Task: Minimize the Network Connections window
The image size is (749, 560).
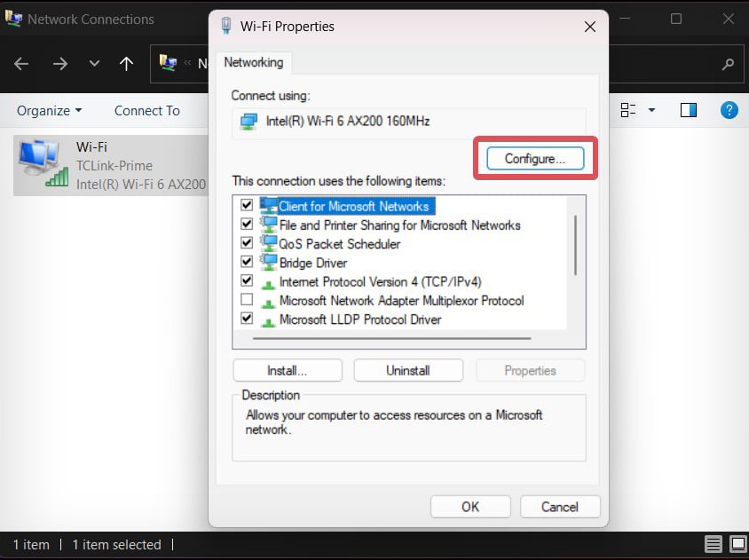Action: [x=625, y=19]
